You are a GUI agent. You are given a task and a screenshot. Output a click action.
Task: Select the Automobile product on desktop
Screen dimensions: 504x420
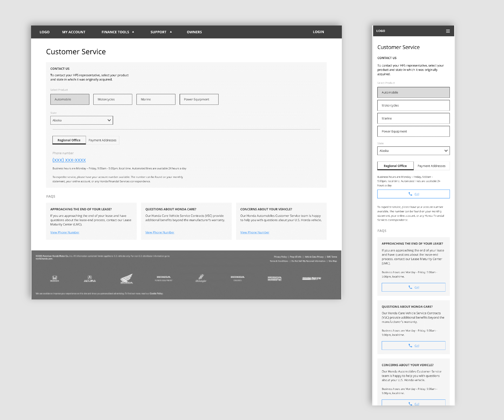click(x=70, y=99)
